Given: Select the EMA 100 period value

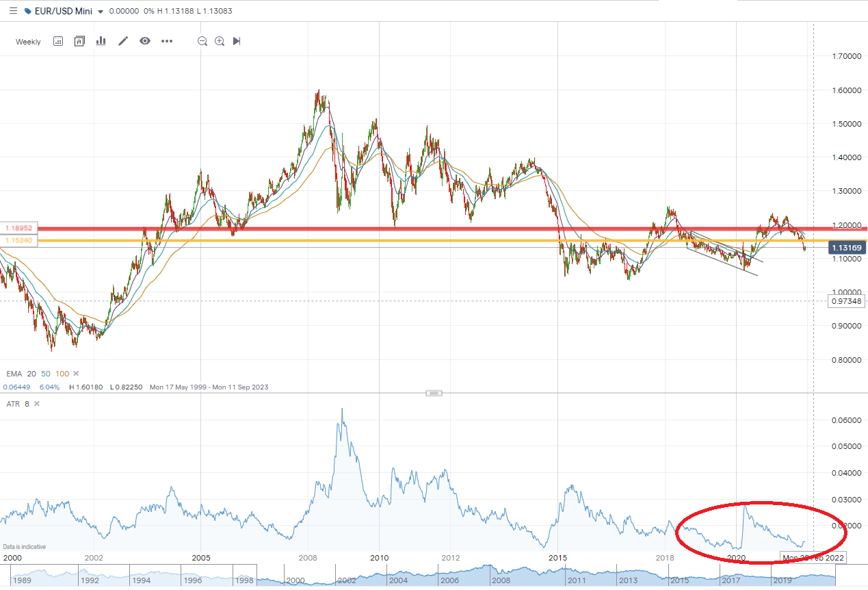Looking at the screenshot, I should click(62, 374).
